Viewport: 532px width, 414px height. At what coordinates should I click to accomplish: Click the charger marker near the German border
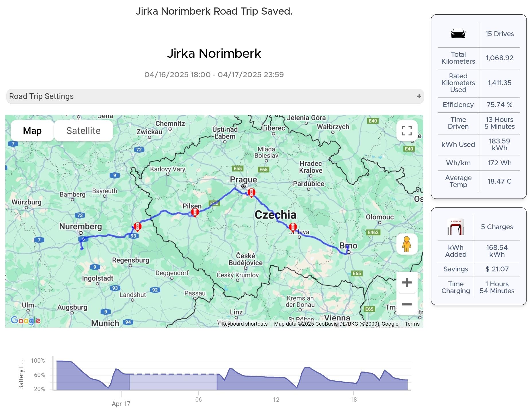138,227
